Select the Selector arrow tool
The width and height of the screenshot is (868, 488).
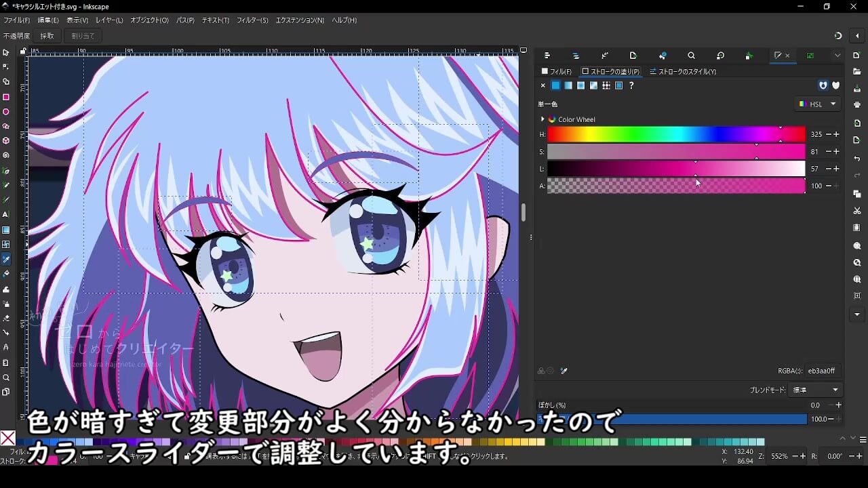(5, 52)
